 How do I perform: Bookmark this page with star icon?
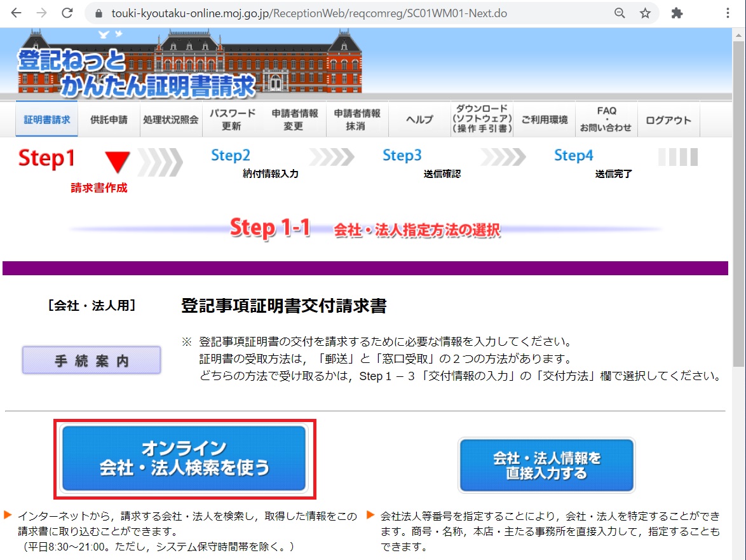(x=645, y=13)
